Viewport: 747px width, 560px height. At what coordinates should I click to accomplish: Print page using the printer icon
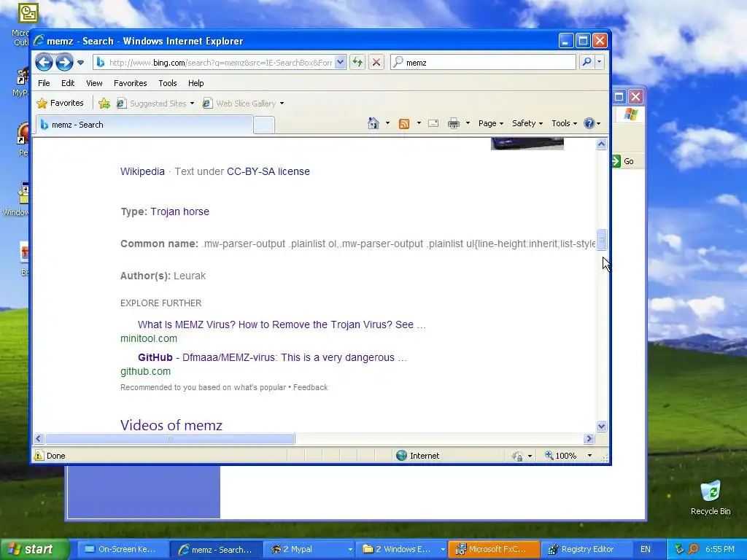tap(454, 123)
